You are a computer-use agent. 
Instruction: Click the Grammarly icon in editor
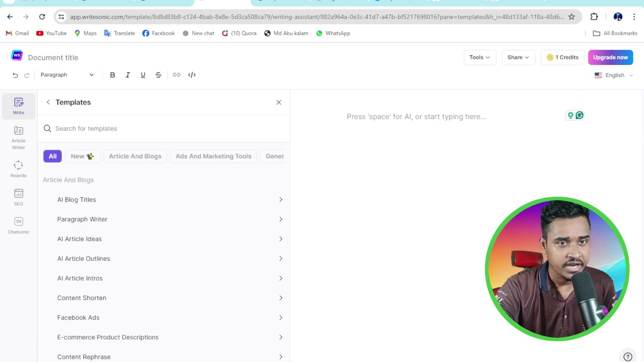[x=579, y=115]
